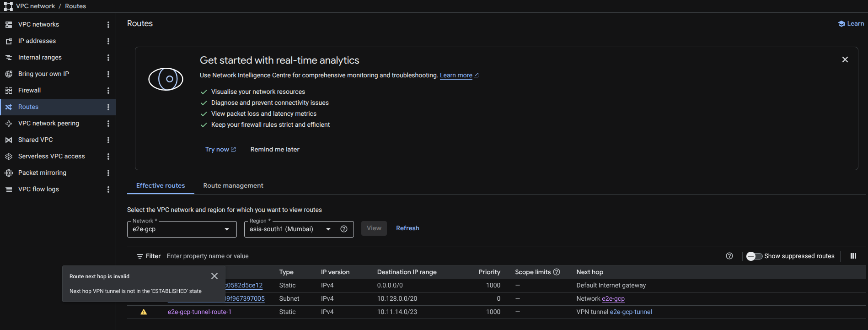Click the VPC network product icon in header

point(9,6)
